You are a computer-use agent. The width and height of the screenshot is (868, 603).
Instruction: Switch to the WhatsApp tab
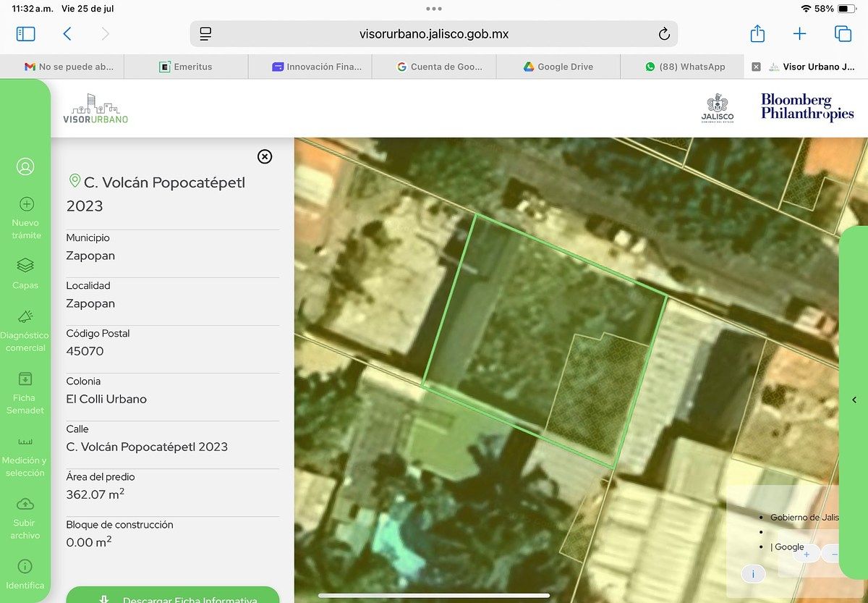pyautogui.click(x=684, y=67)
